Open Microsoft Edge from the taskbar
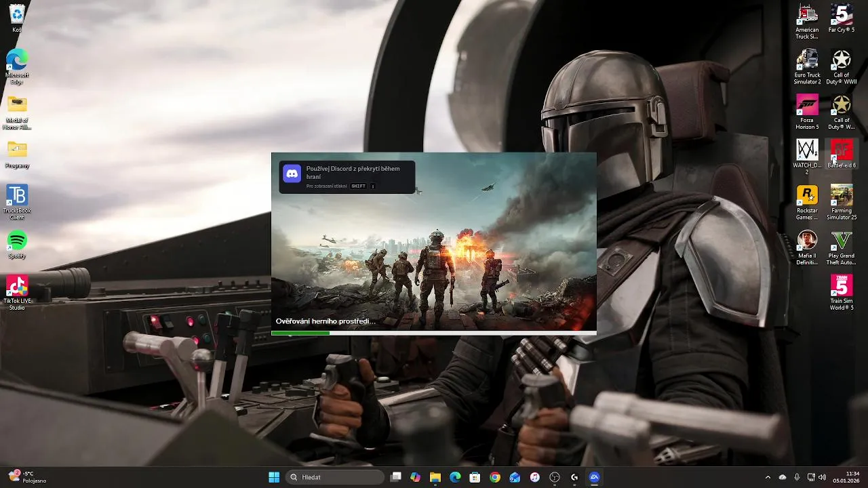This screenshot has height=488, width=868. click(x=455, y=477)
